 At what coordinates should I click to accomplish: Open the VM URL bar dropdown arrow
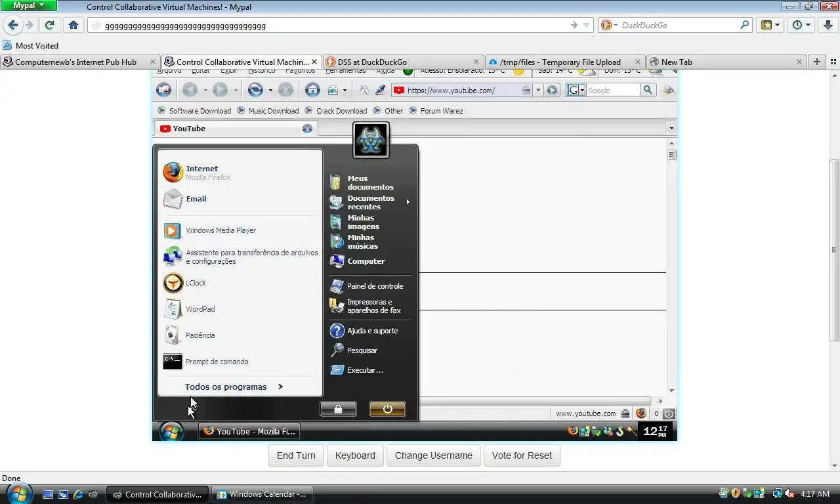pyautogui.click(x=538, y=90)
